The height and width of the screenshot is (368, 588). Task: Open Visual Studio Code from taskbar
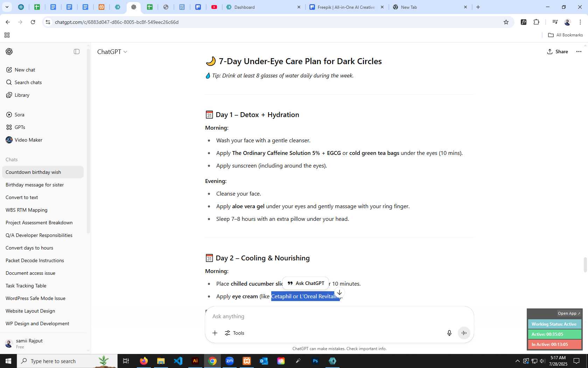[x=178, y=361]
